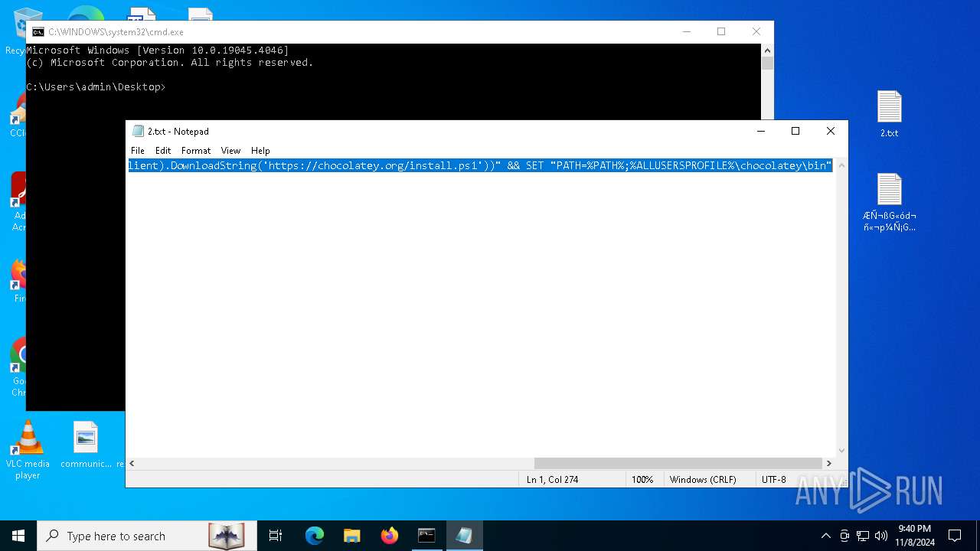
Task: Select the 2.txt desktop file icon
Action: [889, 114]
